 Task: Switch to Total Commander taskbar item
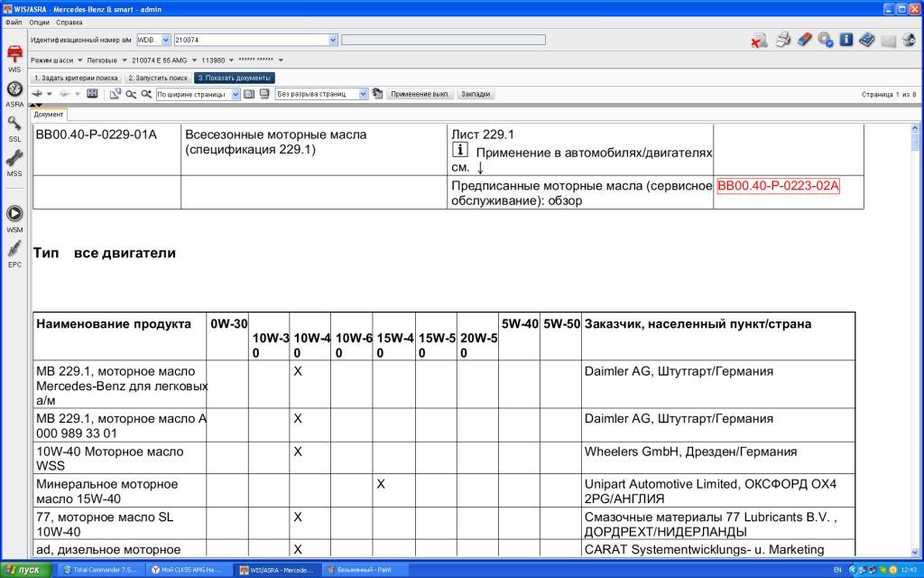100,570
